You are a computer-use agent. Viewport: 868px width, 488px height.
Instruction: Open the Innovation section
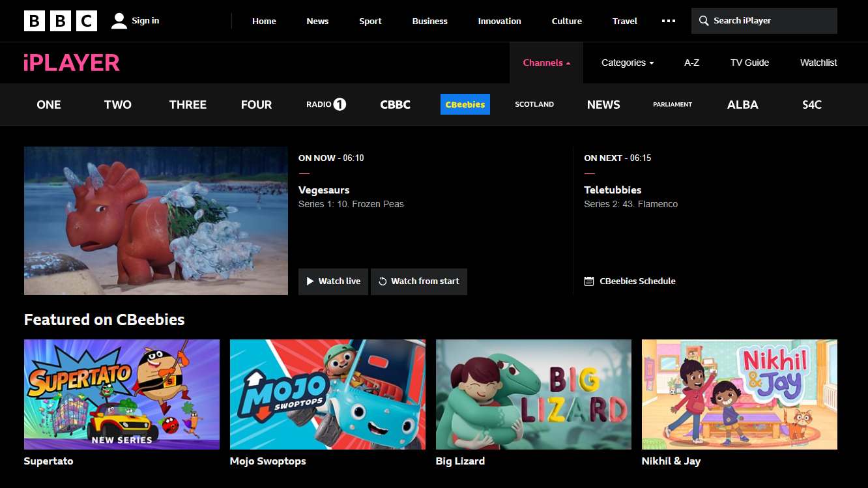click(499, 21)
